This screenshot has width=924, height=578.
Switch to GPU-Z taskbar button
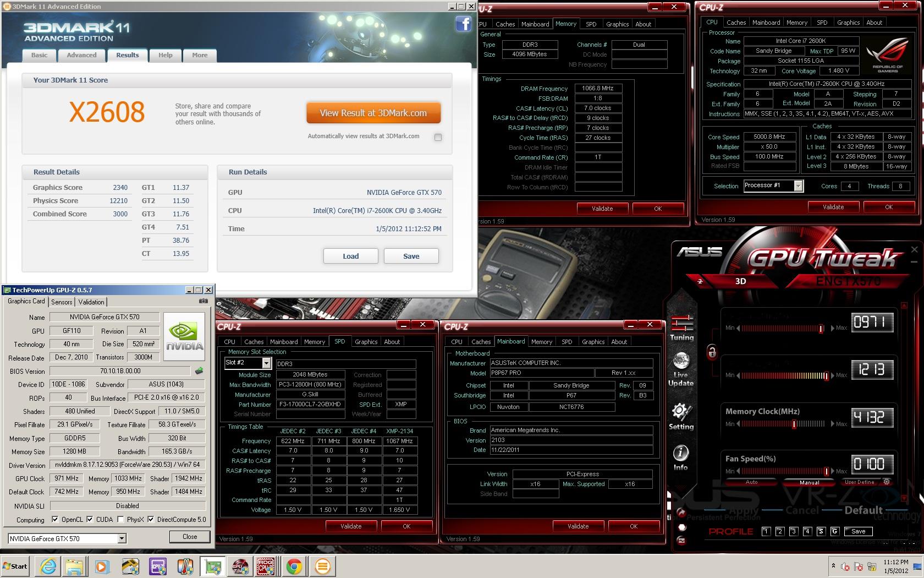pyautogui.click(x=212, y=566)
